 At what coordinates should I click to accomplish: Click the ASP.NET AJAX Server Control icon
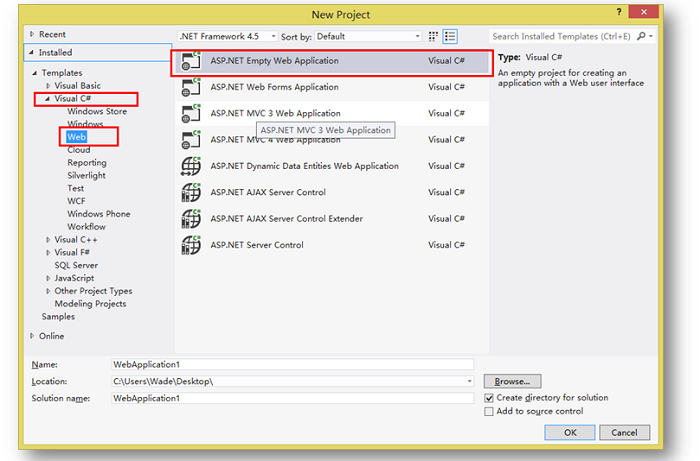[x=191, y=193]
